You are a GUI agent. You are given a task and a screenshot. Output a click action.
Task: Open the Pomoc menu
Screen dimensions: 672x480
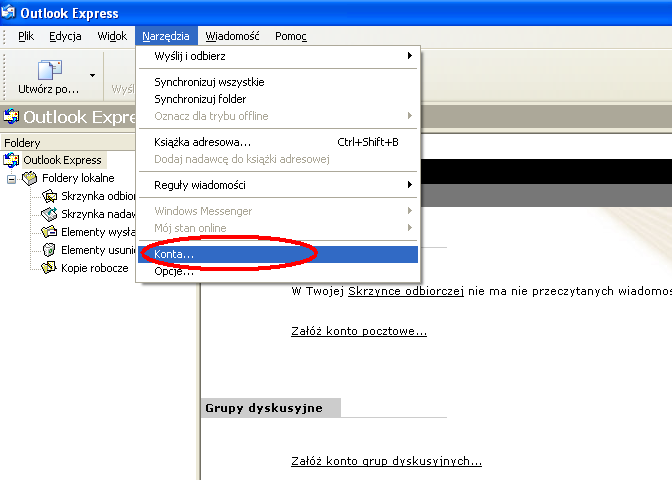291,36
